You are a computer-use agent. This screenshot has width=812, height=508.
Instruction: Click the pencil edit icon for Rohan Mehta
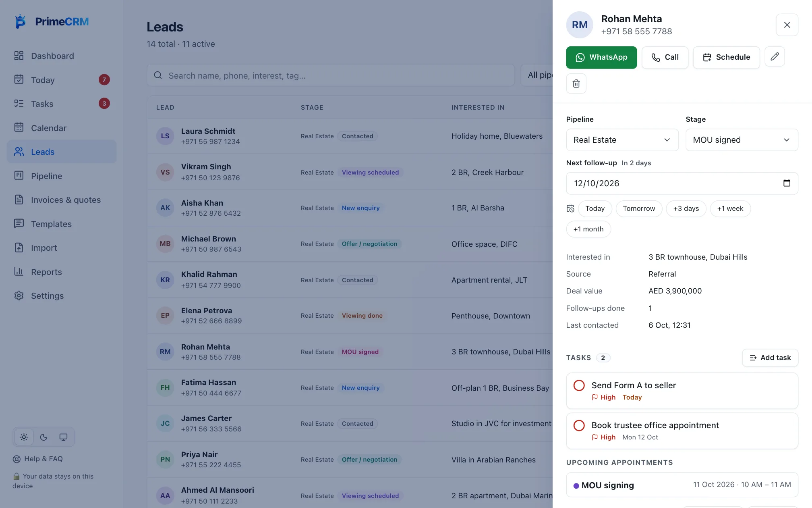point(775,57)
